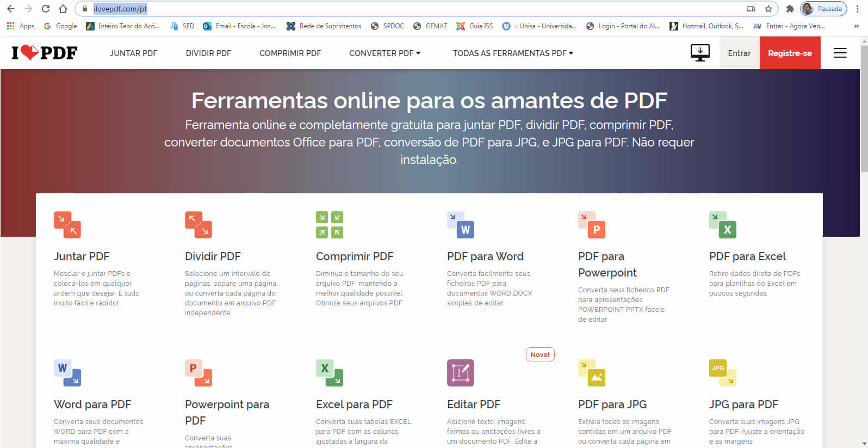
Task: Open the Word para PDF icon
Action: [67, 373]
